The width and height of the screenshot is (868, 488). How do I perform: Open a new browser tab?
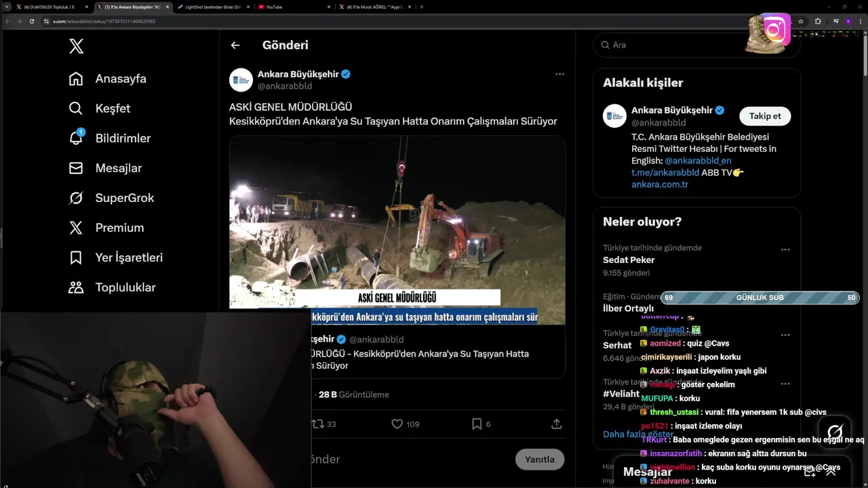pos(422,7)
